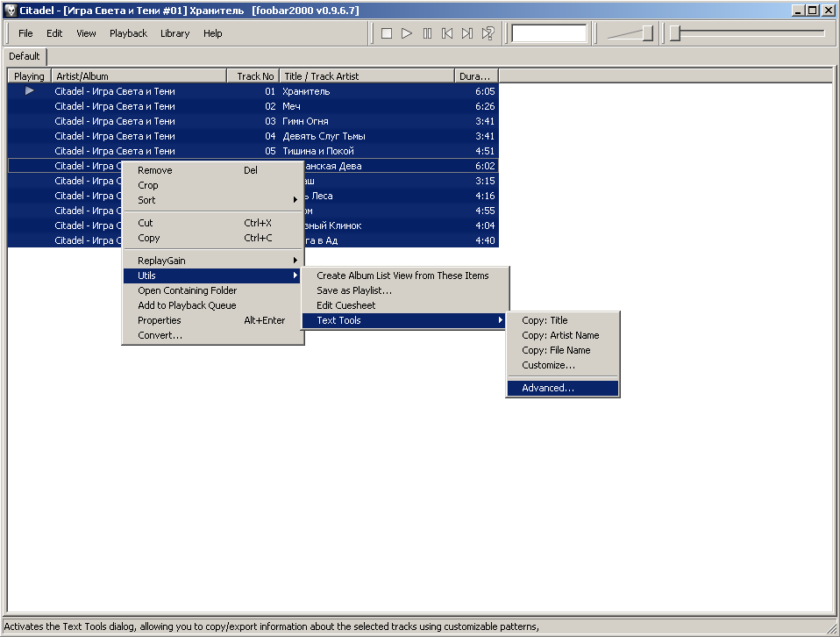Choose Convert… from the context menu
This screenshot has width=840, height=637.
(x=213, y=336)
